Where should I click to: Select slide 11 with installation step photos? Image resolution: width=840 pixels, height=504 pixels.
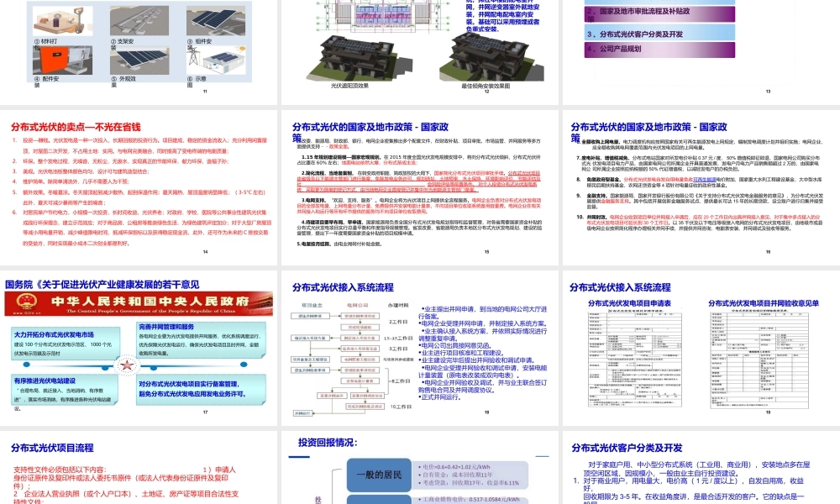tap(139, 52)
